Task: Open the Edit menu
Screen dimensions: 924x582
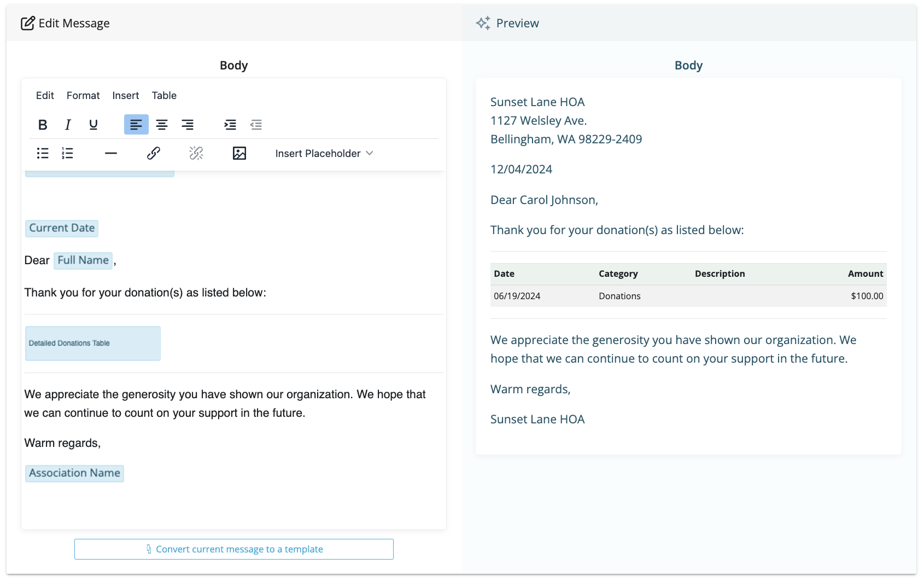Action: (x=45, y=95)
